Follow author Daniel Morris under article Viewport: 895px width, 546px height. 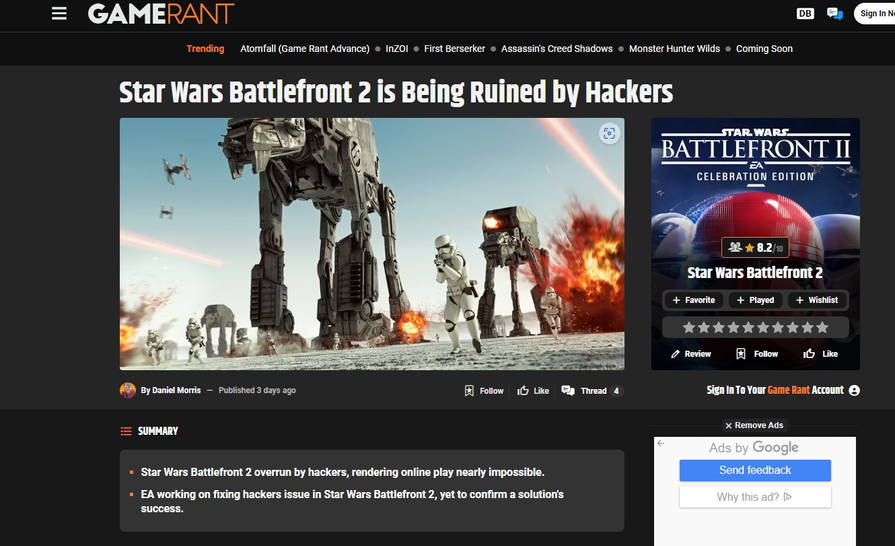[x=484, y=391]
